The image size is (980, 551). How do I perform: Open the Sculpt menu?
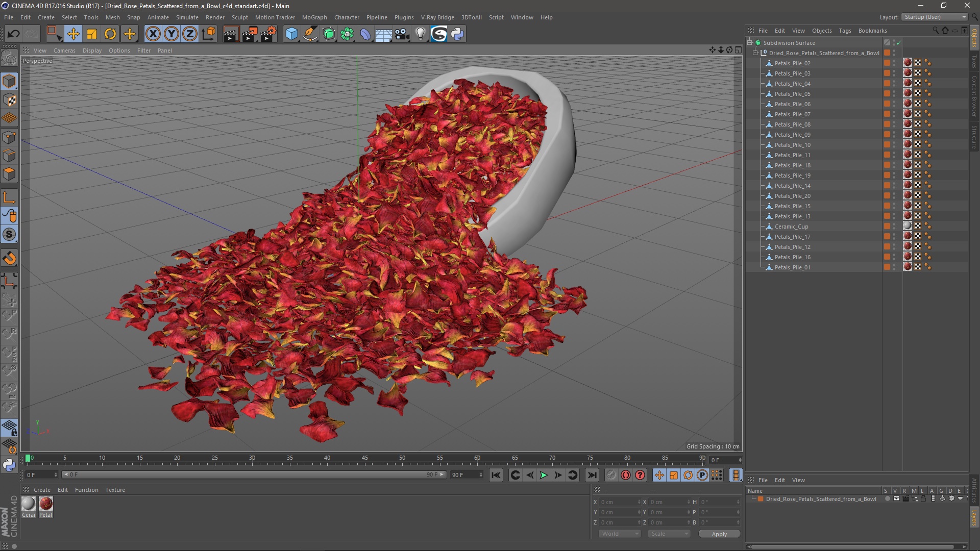(x=240, y=17)
